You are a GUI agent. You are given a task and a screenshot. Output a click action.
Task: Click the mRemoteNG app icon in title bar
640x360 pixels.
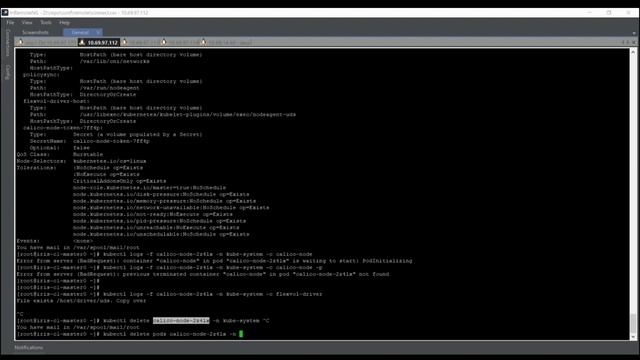click(5, 13)
